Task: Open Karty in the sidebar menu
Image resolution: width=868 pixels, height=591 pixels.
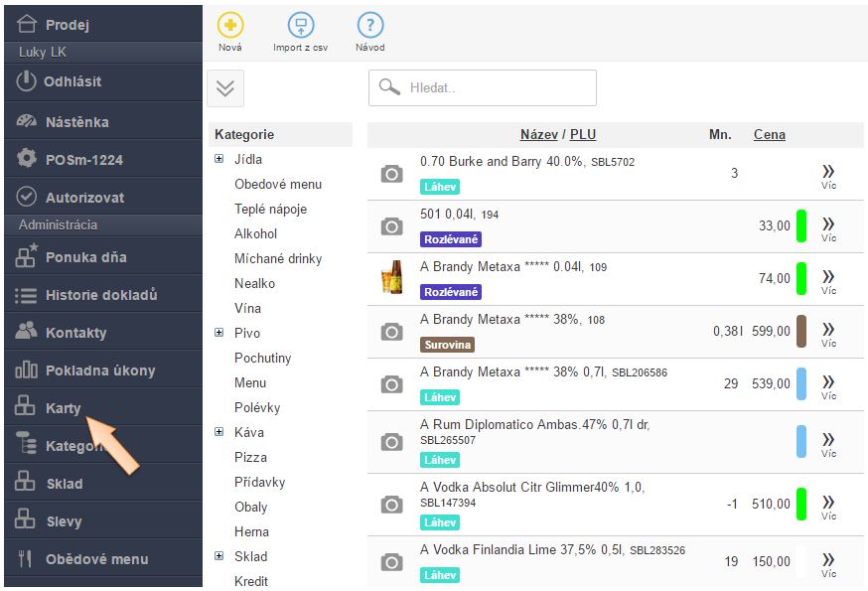Action: tap(64, 408)
